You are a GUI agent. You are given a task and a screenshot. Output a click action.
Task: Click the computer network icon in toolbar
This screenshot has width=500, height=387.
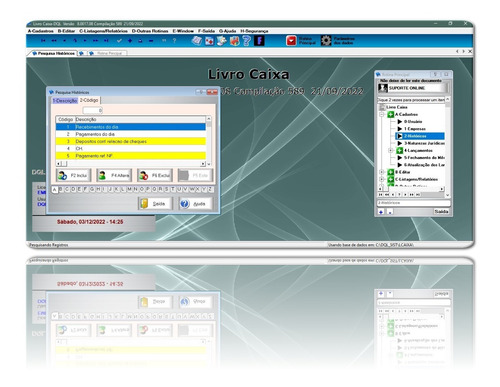pyautogui.click(x=222, y=41)
